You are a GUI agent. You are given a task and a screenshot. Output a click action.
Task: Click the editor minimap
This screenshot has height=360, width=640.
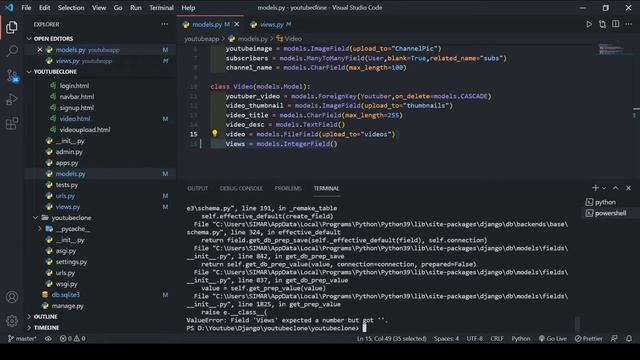click(x=612, y=50)
